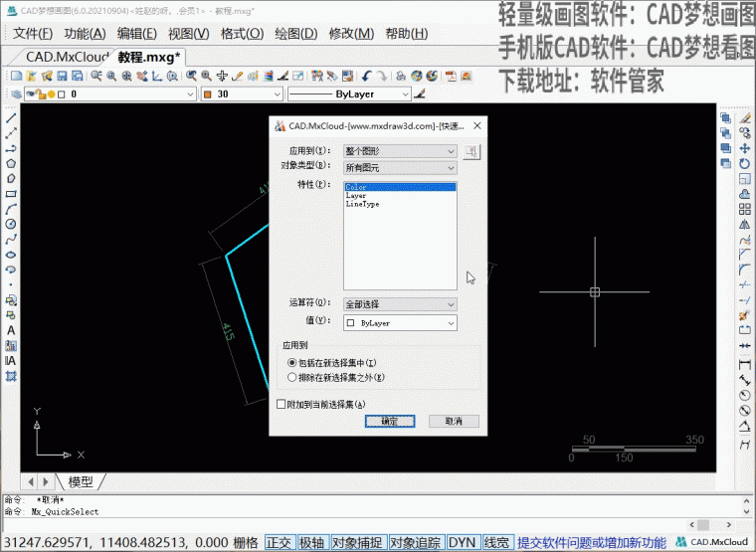The image size is (756, 552).
Task: Toggle 栅格 in status bar
Action: click(246, 542)
